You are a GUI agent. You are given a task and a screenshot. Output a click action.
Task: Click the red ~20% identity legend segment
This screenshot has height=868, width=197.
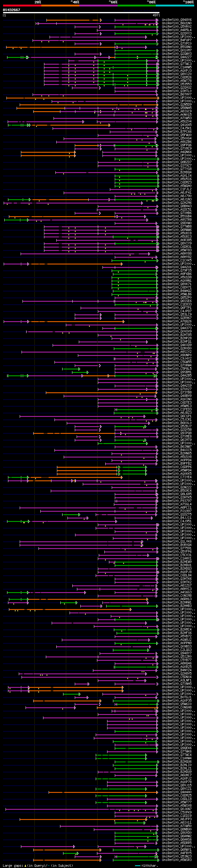(22, 6)
